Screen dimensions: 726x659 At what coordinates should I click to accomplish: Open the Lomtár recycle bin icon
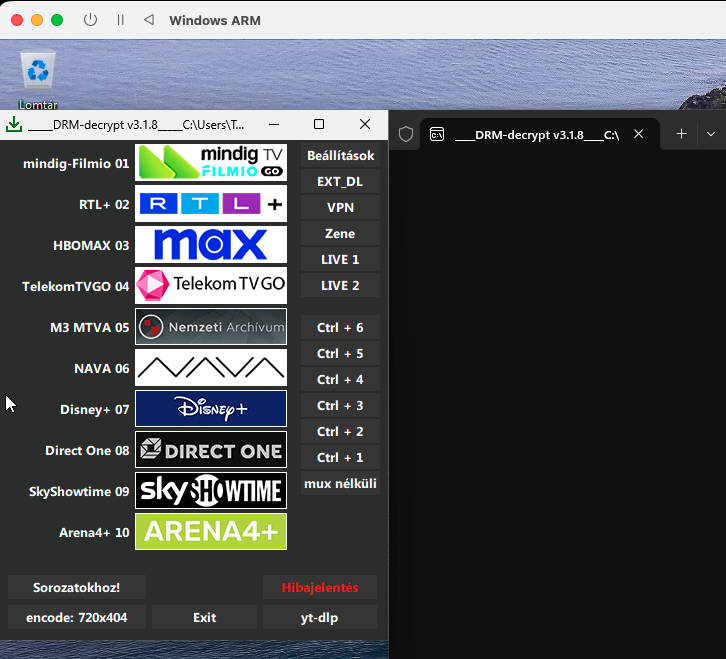coord(38,79)
